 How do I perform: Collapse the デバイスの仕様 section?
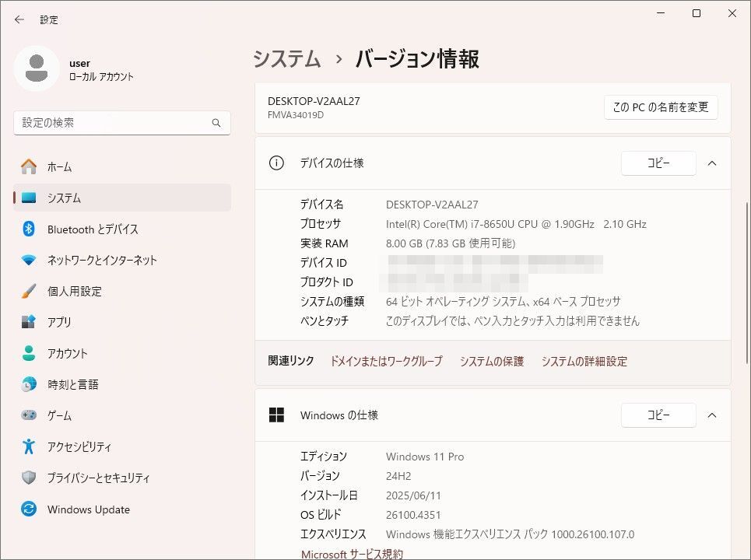pyautogui.click(x=712, y=163)
